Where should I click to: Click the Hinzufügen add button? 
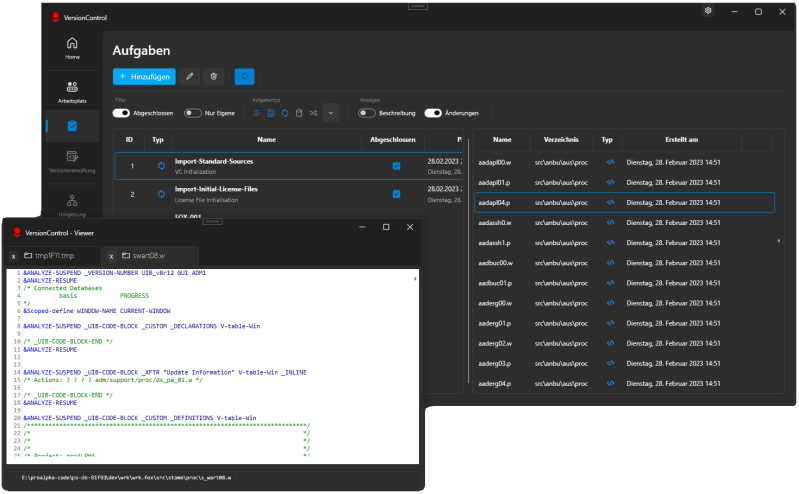pyautogui.click(x=144, y=76)
